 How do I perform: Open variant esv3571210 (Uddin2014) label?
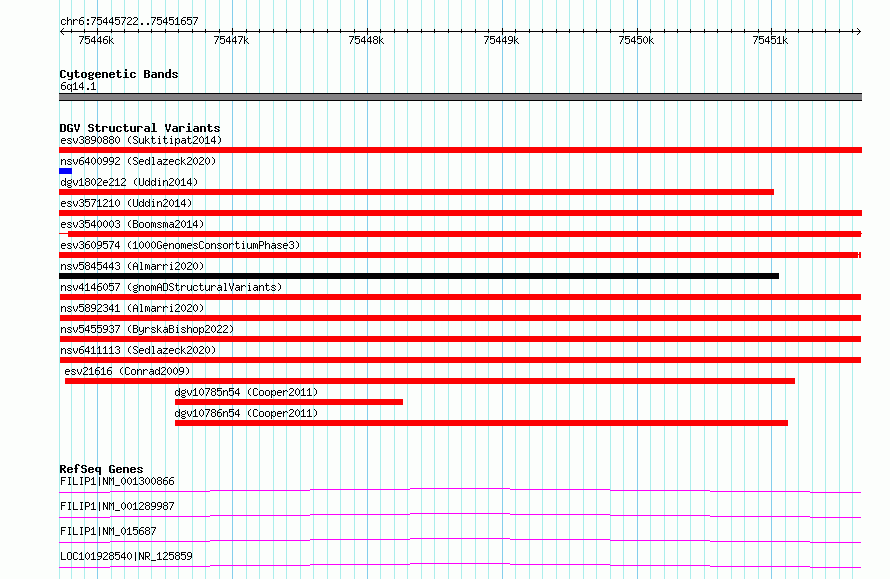(126, 203)
